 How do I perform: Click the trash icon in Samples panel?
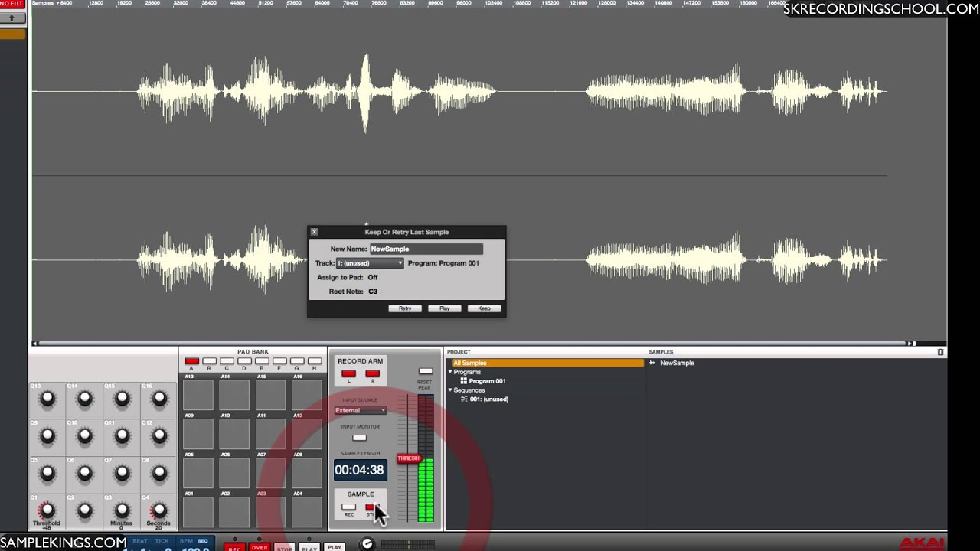(941, 352)
